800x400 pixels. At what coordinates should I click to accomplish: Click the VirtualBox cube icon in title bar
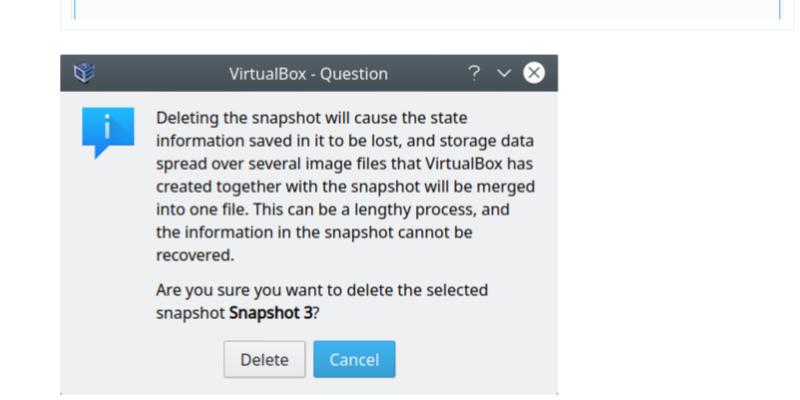(x=84, y=73)
